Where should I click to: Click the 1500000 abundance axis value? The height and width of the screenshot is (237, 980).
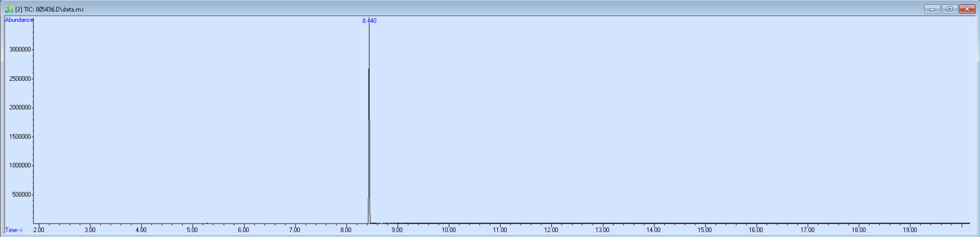(x=19, y=137)
